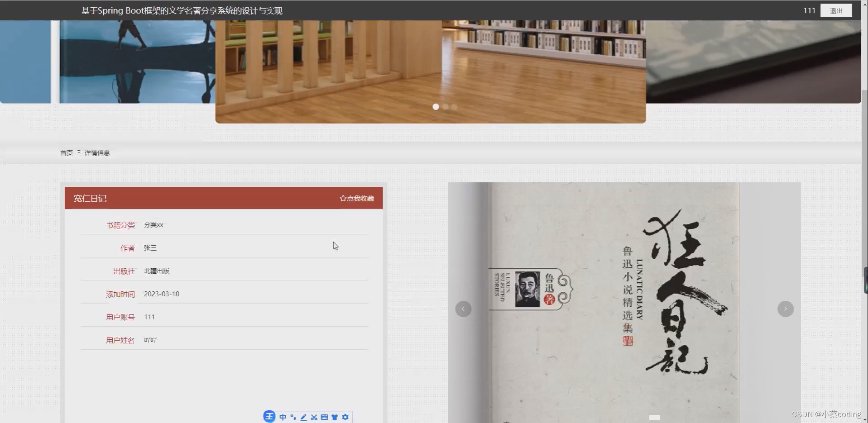Click the 用户姓名 label

120,340
